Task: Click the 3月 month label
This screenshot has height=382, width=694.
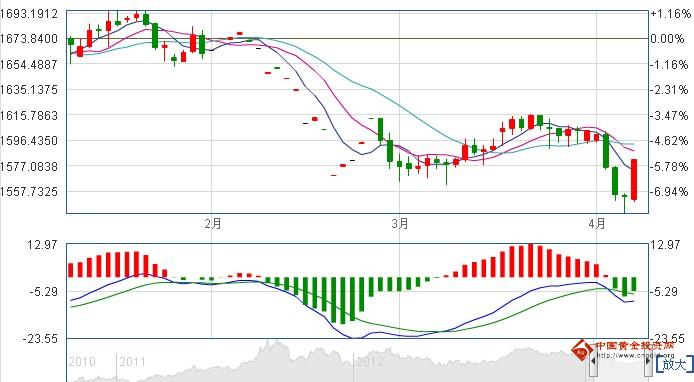Action: [400, 224]
